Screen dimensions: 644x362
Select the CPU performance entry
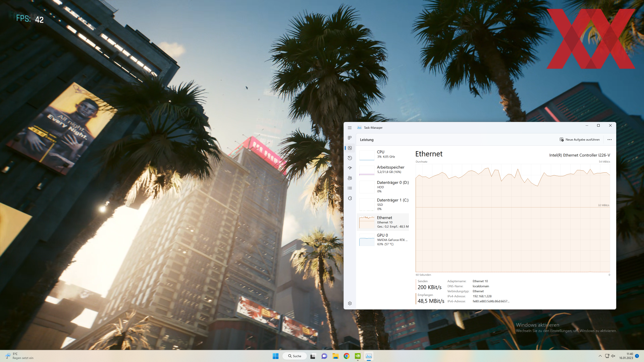383,154
